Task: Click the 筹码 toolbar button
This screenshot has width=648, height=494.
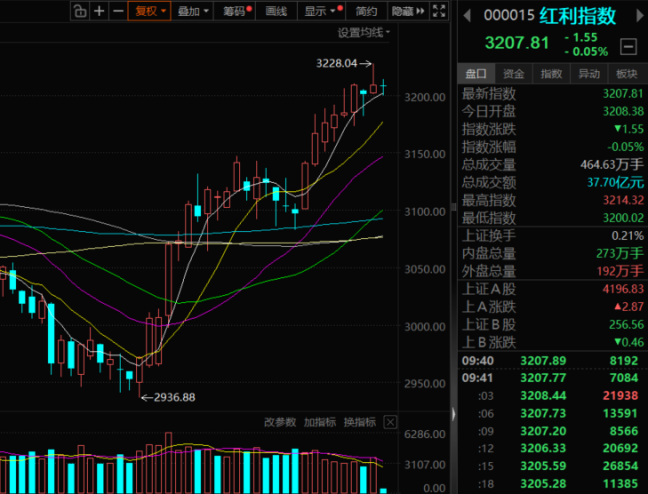Action: [236, 11]
